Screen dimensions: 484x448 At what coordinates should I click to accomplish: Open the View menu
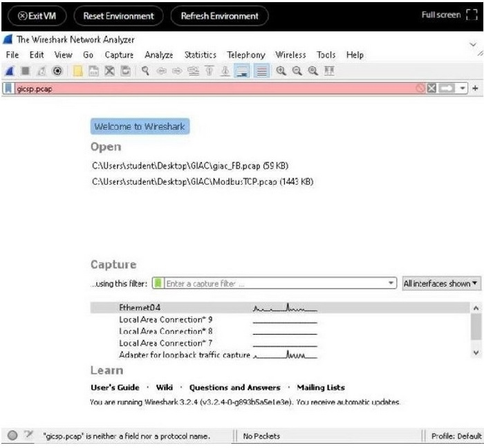(64, 55)
